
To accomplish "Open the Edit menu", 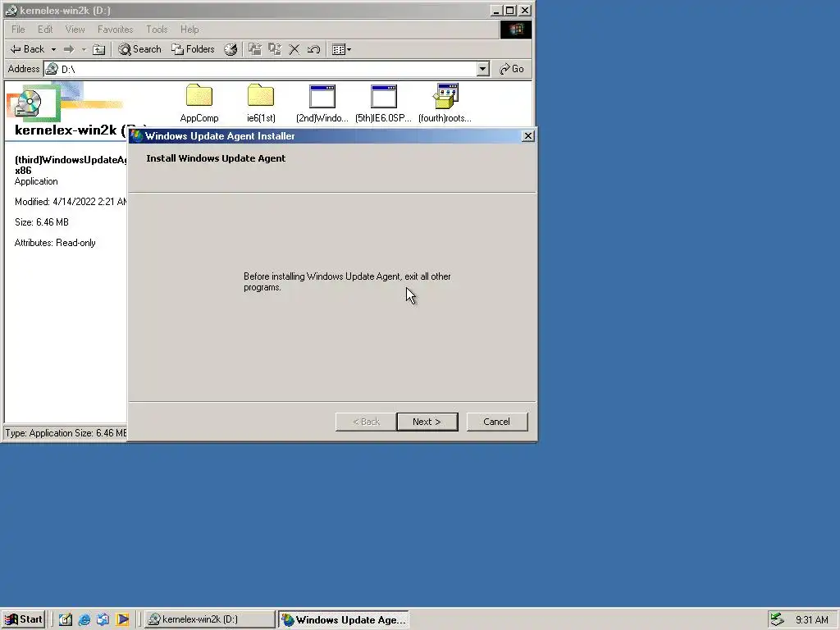I will click(x=45, y=30).
